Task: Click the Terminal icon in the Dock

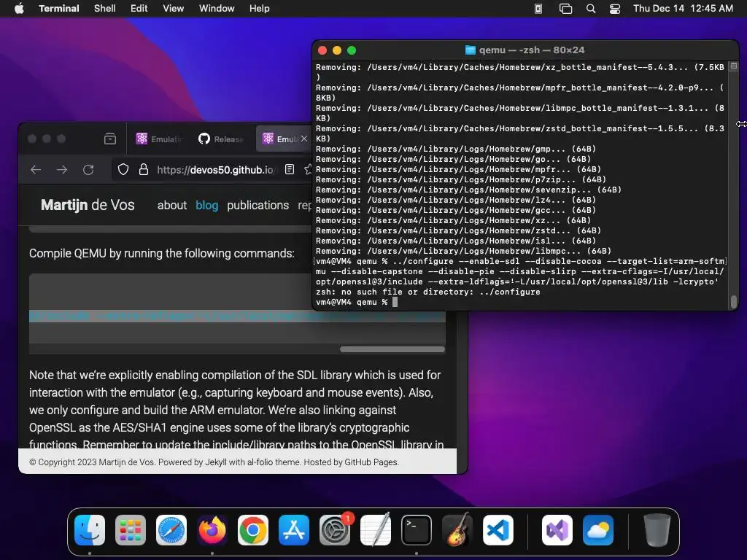Action: tap(417, 530)
